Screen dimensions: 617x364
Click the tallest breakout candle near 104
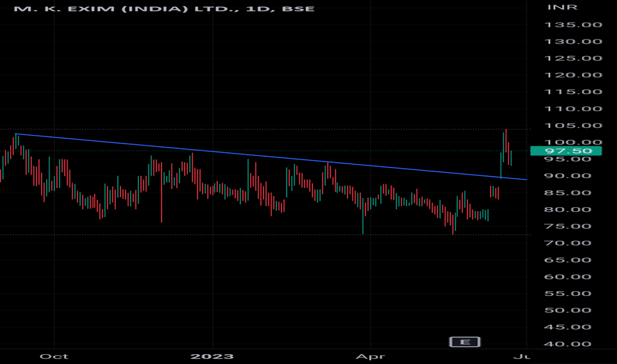point(506,140)
